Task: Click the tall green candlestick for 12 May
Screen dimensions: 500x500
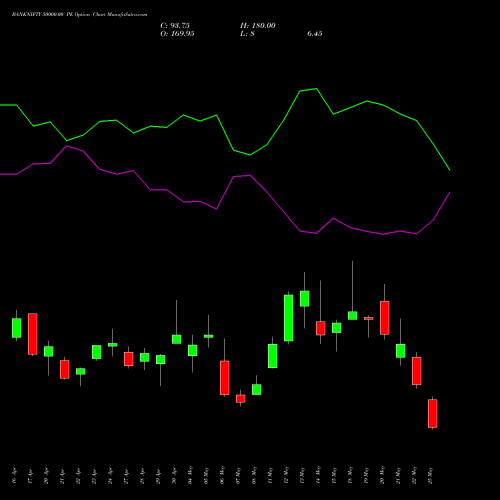Action: pyautogui.click(x=289, y=318)
